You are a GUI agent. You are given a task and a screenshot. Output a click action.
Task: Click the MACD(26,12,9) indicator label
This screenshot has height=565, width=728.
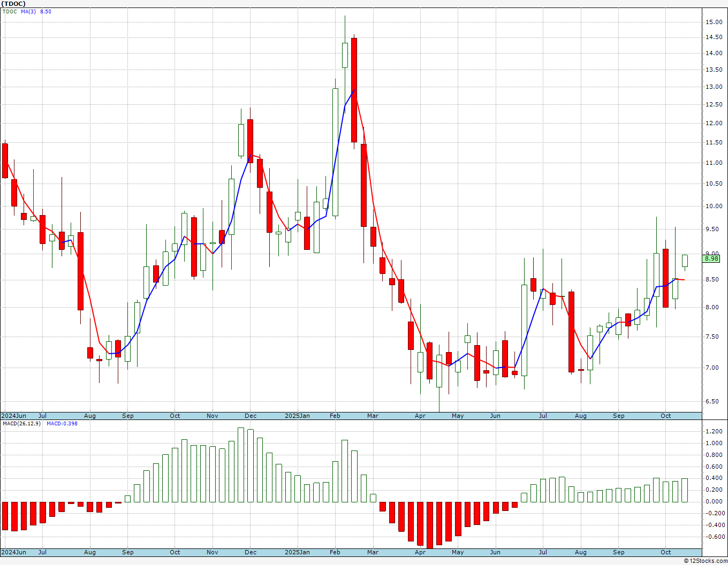(21, 424)
